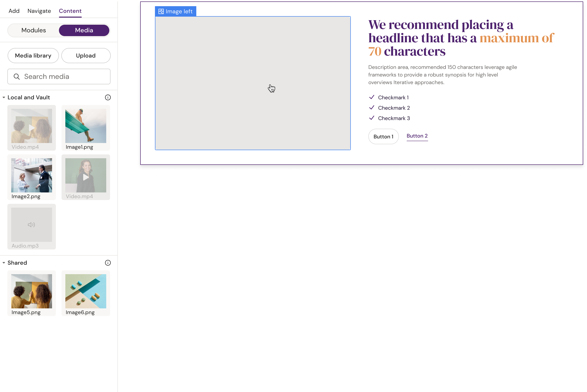Open the info icon beside Shared
587x392 pixels.
[x=108, y=263]
